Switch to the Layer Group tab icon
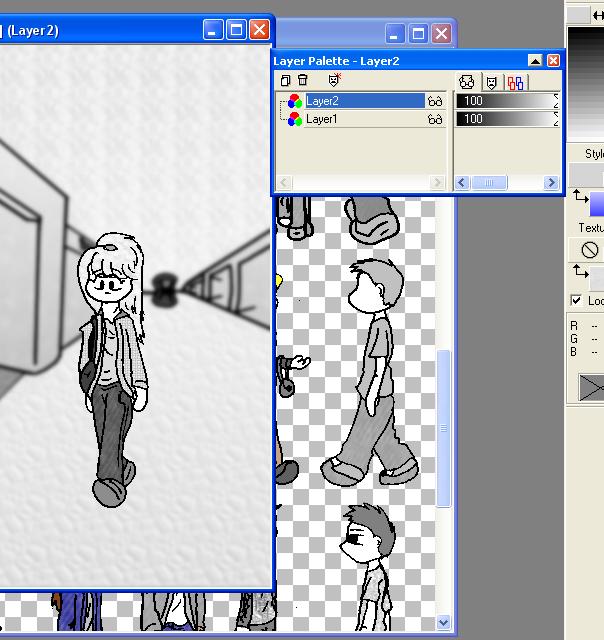The width and height of the screenshot is (604, 640). coord(515,83)
